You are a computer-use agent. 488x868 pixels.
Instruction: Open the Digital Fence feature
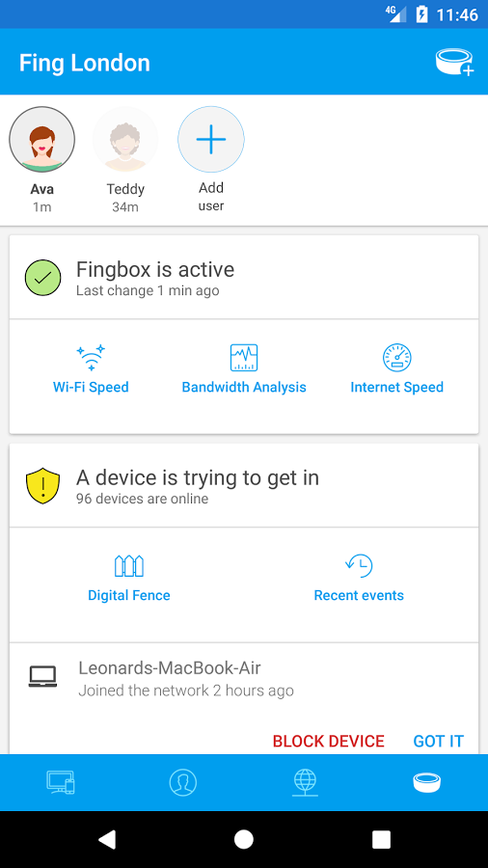pyautogui.click(x=129, y=579)
